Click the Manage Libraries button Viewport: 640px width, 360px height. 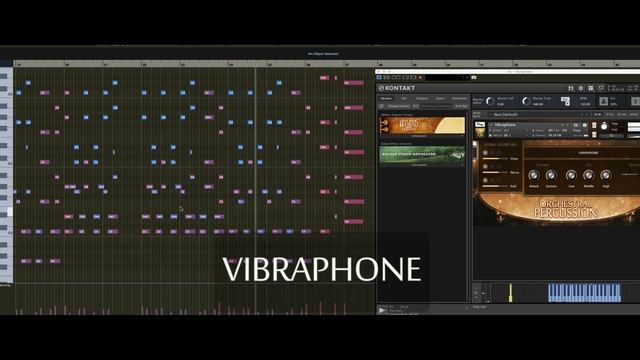click(x=398, y=106)
